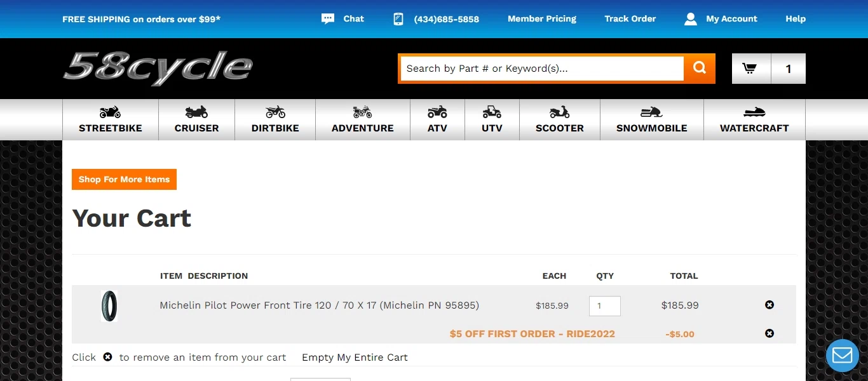
Task: Click the My Account person icon
Action: (690, 19)
